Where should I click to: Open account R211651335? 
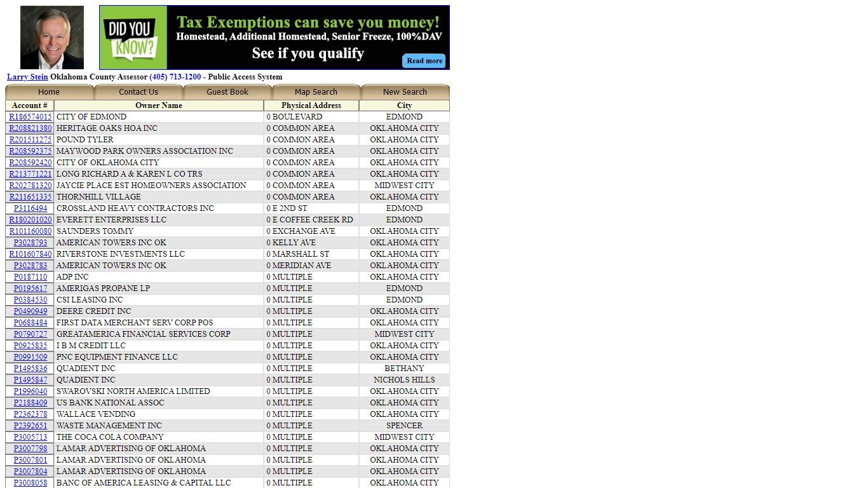31,197
